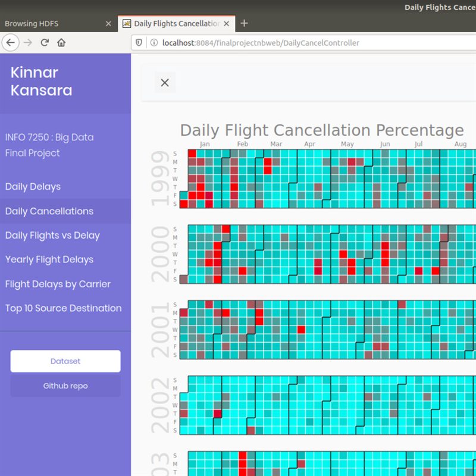Click the Jun month label
The height and width of the screenshot is (476, 476).
pyautogui.click(x=385, y=144)
